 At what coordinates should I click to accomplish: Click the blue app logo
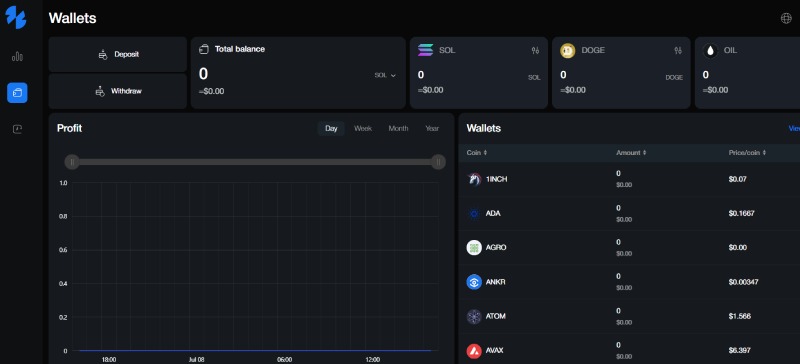[x=15, y=17]
